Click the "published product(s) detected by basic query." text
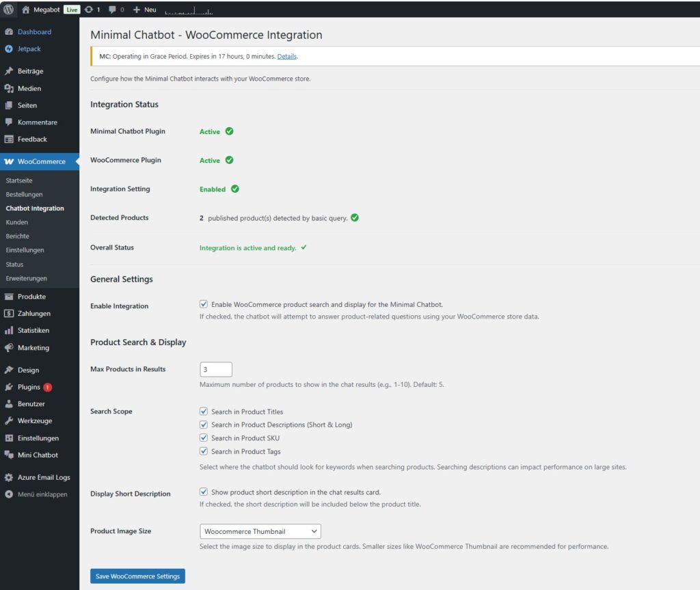This screenshot has width=700, height=590. [278, 218]
